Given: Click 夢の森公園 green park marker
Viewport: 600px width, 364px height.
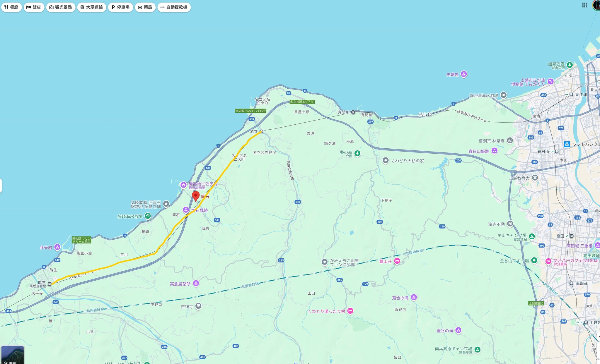Looking at the screenshot, I should tap(357, 153).
